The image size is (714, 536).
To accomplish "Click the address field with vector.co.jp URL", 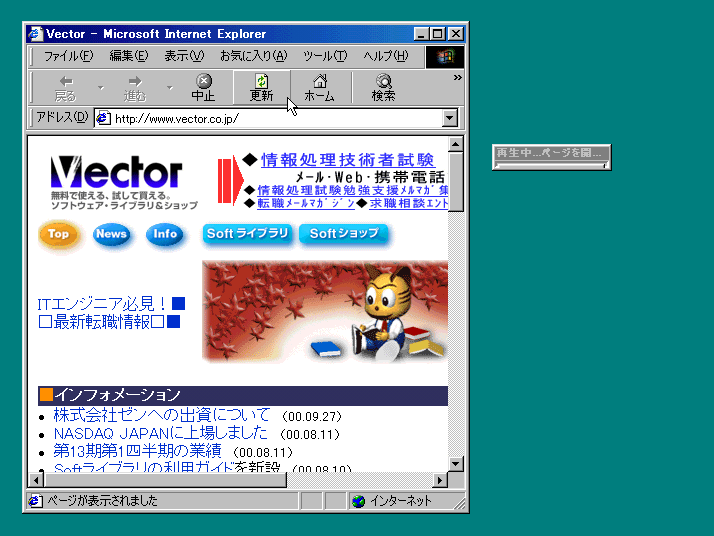I will pos(269,118).
